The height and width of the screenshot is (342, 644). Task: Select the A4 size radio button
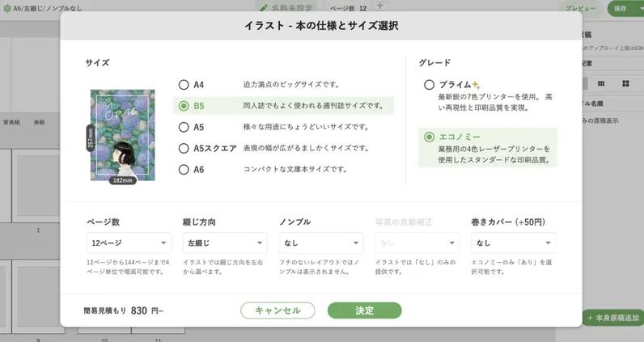[184, 85]
